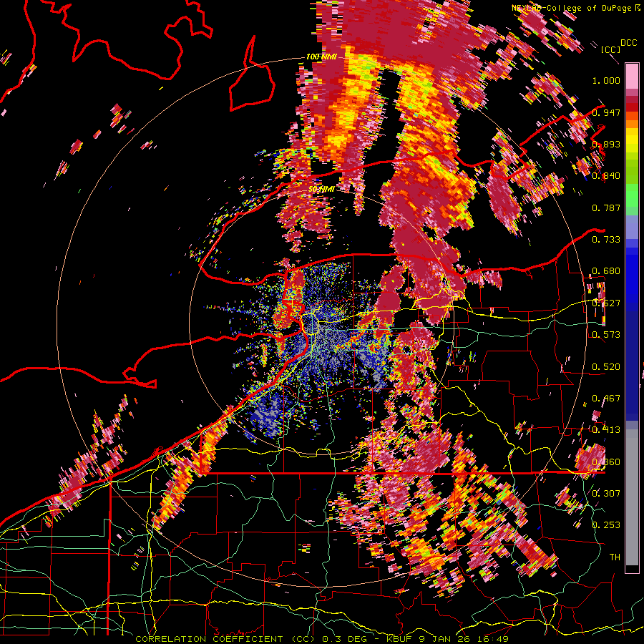This screenshot has width=644, height=644.
Task: Click the 0.893 legend value
Action: 606,144
